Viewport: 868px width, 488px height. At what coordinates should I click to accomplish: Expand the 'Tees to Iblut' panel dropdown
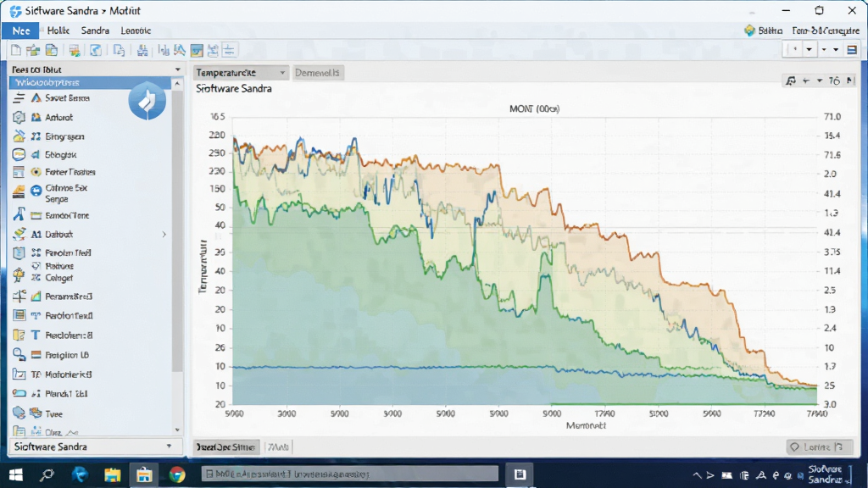pos(178,69)
